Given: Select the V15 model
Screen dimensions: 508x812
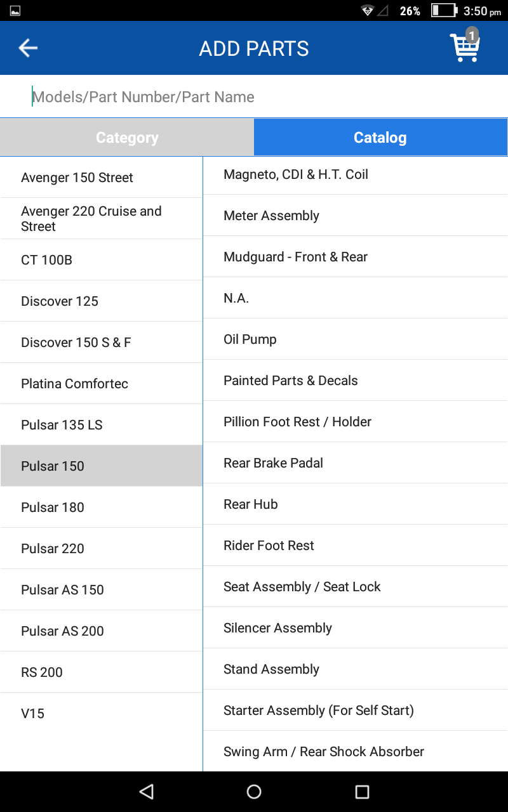Looking at the screenshot, I should click(102, 714).
